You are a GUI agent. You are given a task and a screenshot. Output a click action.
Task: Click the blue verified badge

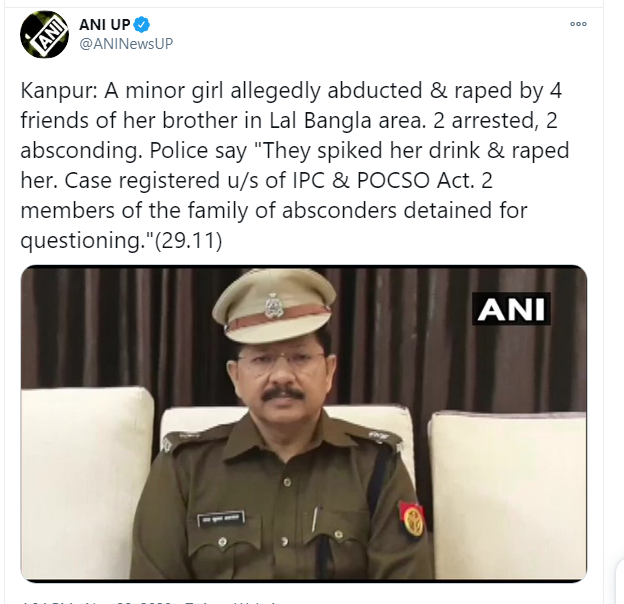[x=141, y=25]
